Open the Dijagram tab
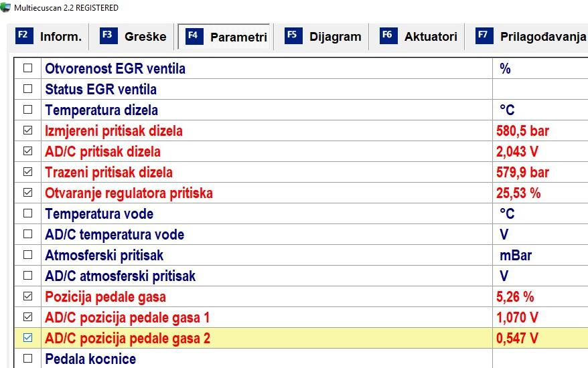Viewport: 588px width, 368px height. pyautogui.click(x=323, y=36)
